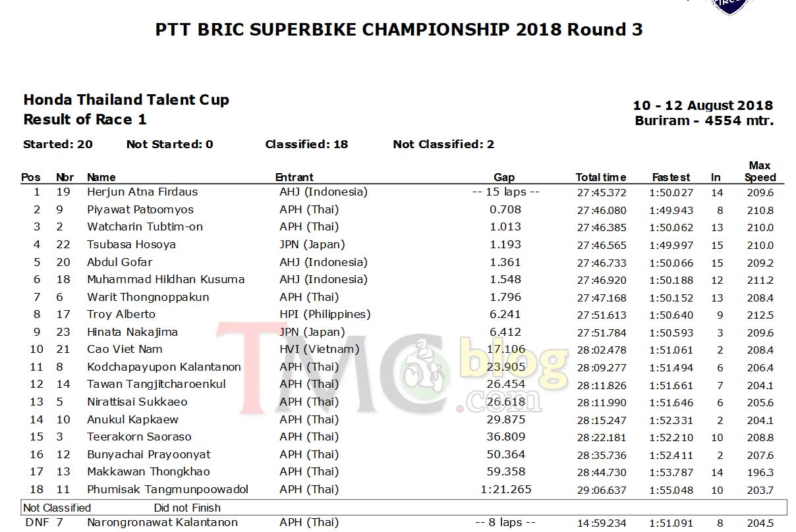This screenshot has width=796, height=532.
Task: Select the Honda Thailand Talent Cup heading
Action: [x=126, y=100]
